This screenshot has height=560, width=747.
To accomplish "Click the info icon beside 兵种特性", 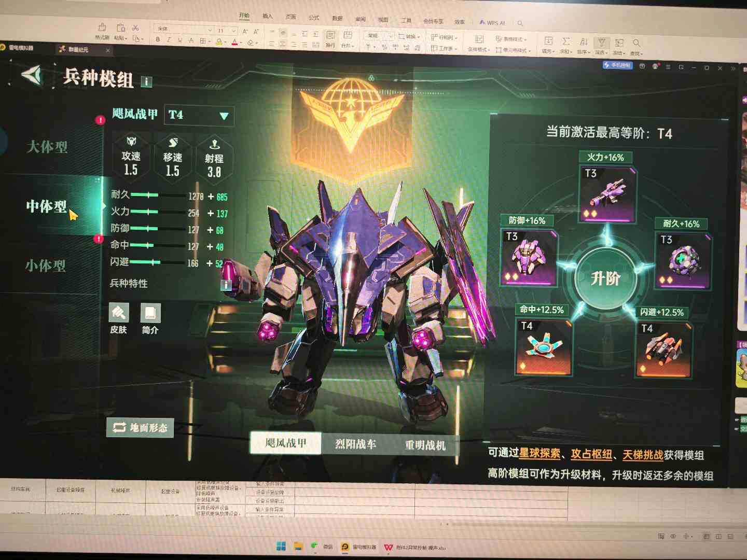I will pyautogui.click(x=226, y=285).
